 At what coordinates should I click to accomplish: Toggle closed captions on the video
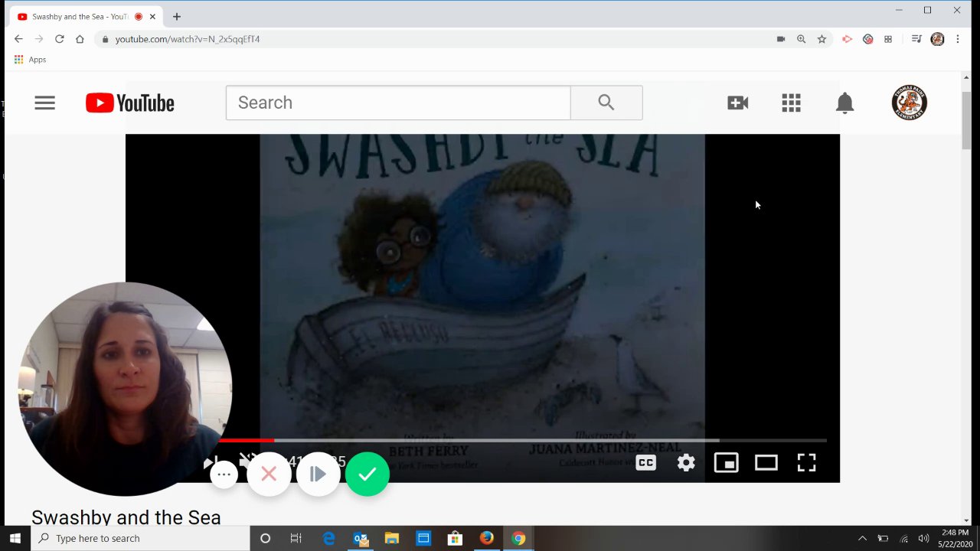coord(645,462)
